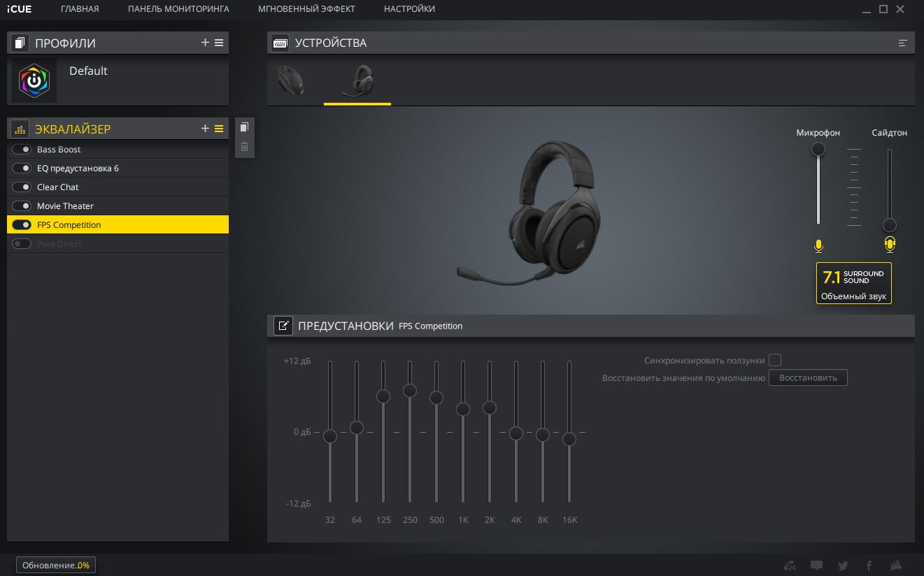Open the headset support icon in status bar
Image resolution: width=924 pixels, height=576 pixels.
[x=790, y=566]
